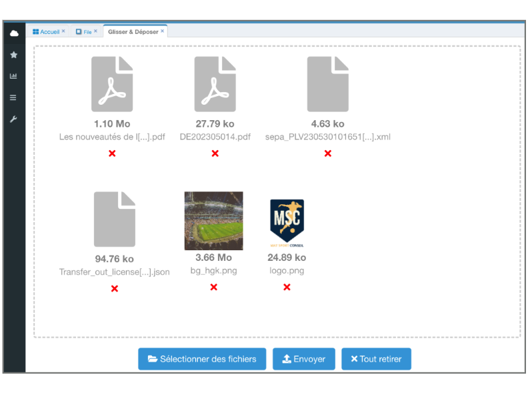Click file name bg_hgk.png
The height and width of the screenshot is (409, 532).
click(x=214, y=271)
